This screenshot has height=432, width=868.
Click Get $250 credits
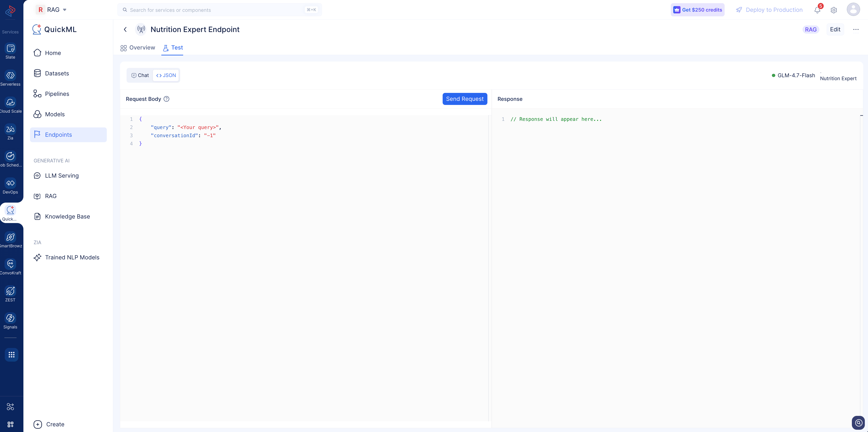[x=698, y=10]
